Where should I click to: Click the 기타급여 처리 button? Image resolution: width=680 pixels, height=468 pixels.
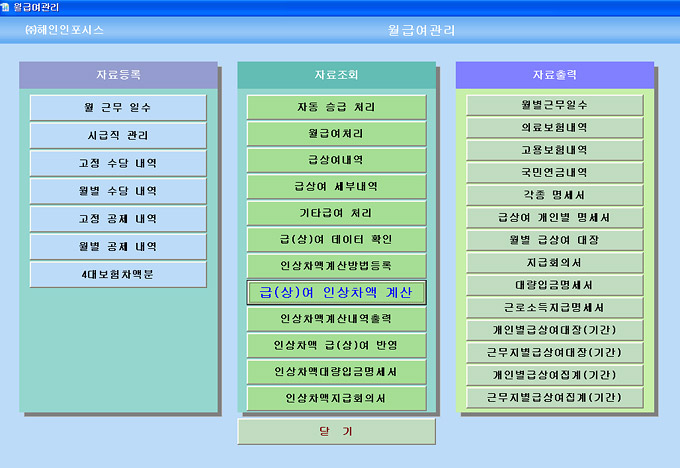click(x=337, y=213)
